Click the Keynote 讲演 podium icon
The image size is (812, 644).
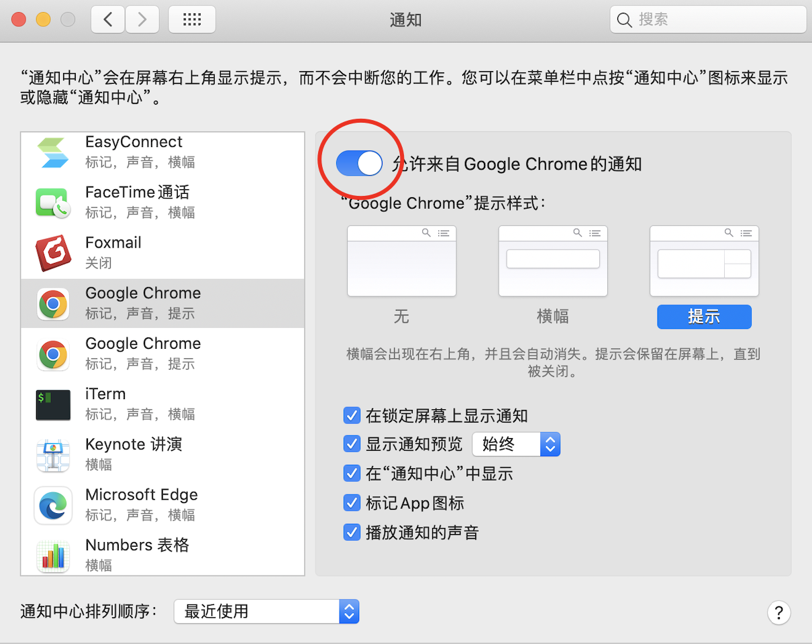click(x=53, y=455)
